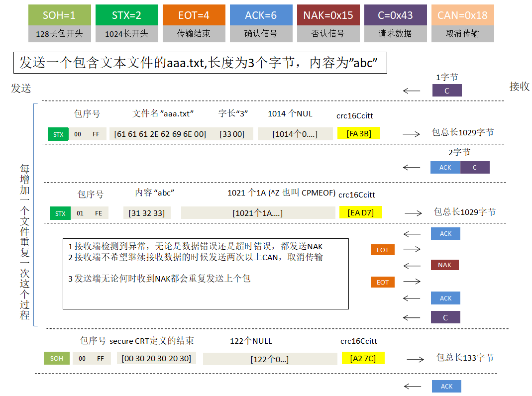Click note line 3 about resending last packet

pos(159,279)
